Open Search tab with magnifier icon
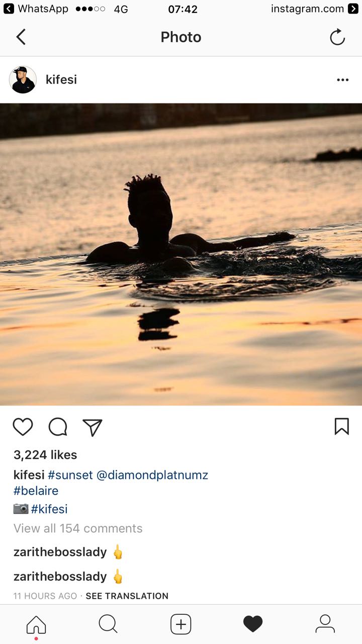The image size is (362, 644). pos(108,624)
